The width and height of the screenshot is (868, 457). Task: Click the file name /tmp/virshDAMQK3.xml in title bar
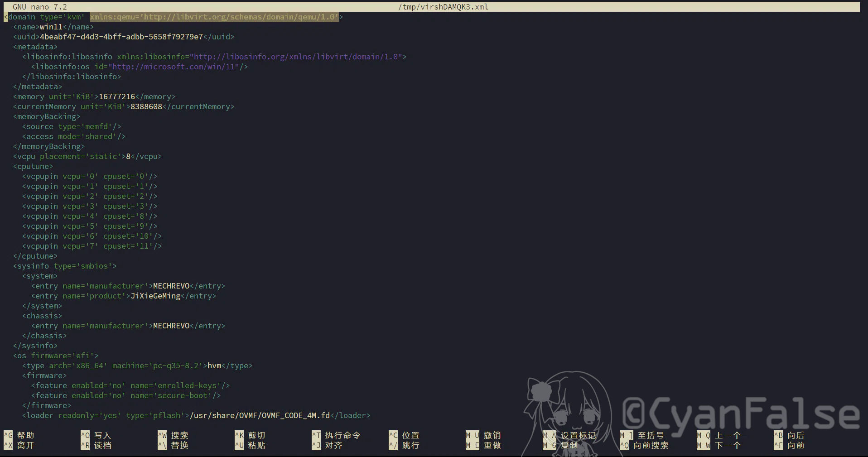443,7
